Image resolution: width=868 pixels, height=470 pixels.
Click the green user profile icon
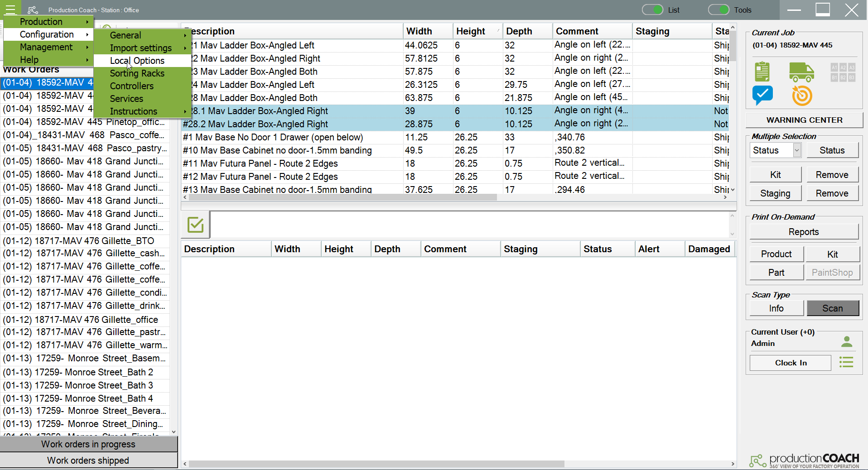point(846,341)
